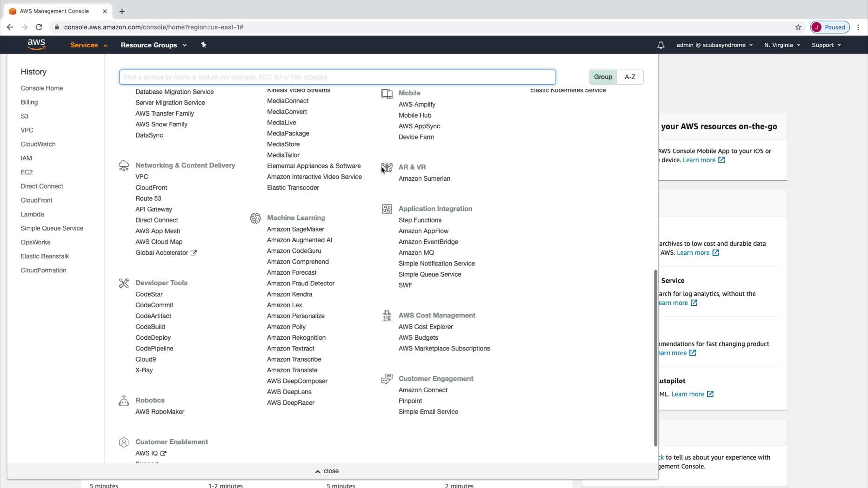Click the browser address bar URL

point(154,27)
